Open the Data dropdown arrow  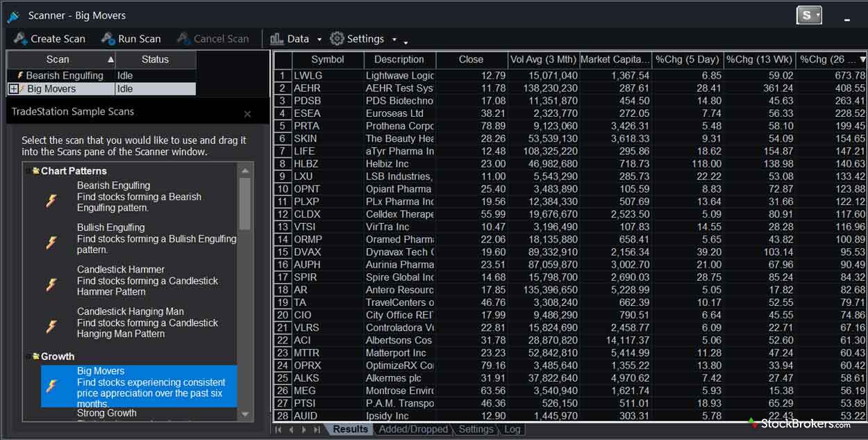pyautogui.click(x=319, y=40)
